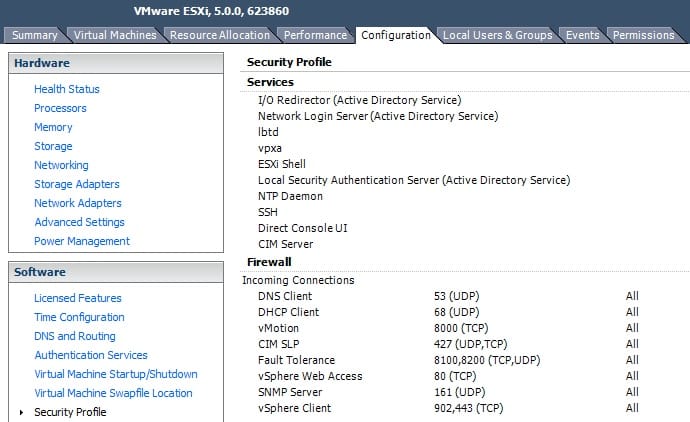This screenshot has height=422, width=690.
Task: Select the I/O Redirector service entry
Action: [x=360, y=100]
